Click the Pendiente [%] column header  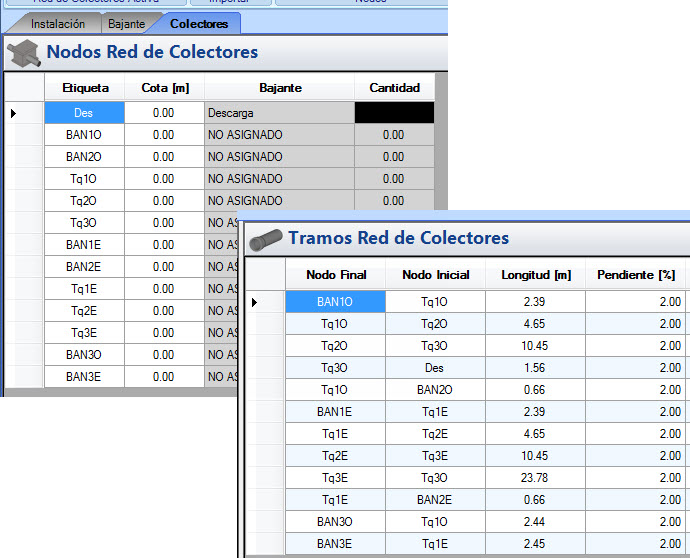tap(636, 275)
